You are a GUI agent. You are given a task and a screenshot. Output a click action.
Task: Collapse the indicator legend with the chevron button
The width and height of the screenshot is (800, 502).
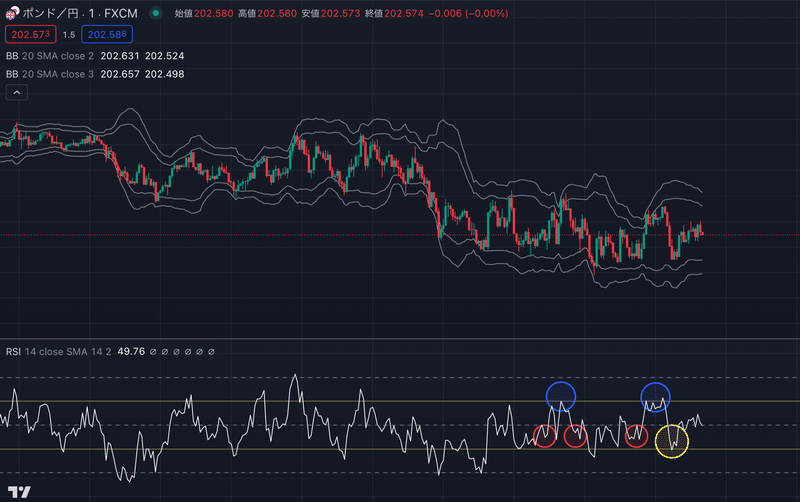(17, 93)
